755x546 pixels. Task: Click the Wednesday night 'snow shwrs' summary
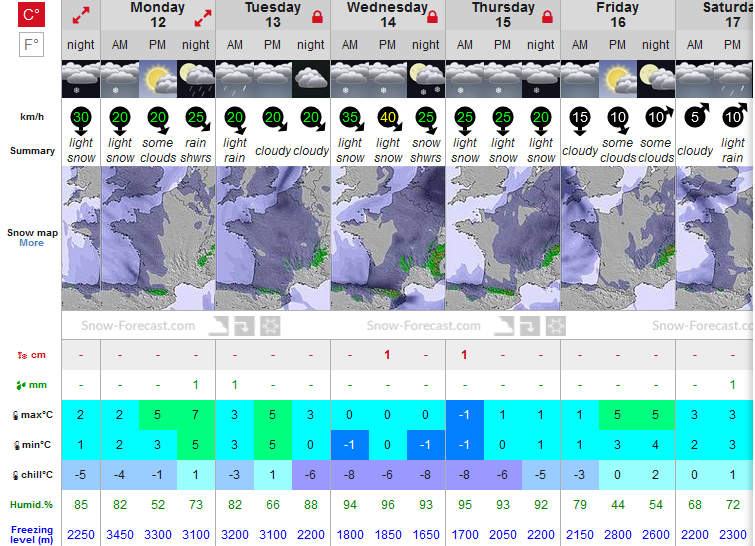[426, 150]
